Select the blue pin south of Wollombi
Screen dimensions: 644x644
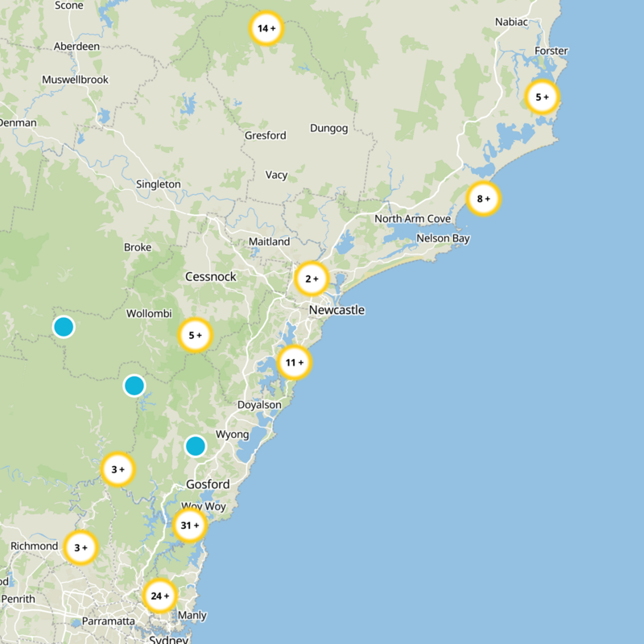click(134, 386)
